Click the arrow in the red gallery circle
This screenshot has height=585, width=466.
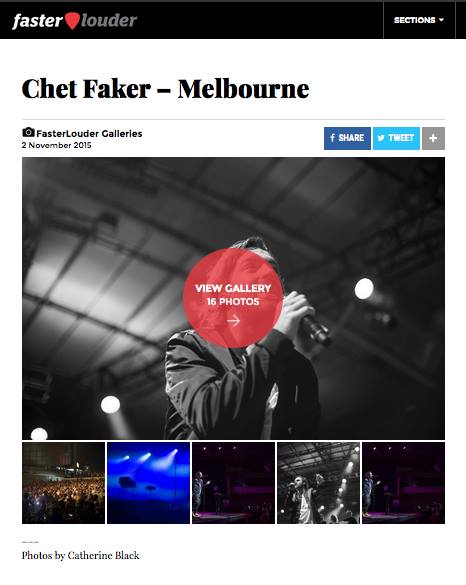tap(233, 320)
